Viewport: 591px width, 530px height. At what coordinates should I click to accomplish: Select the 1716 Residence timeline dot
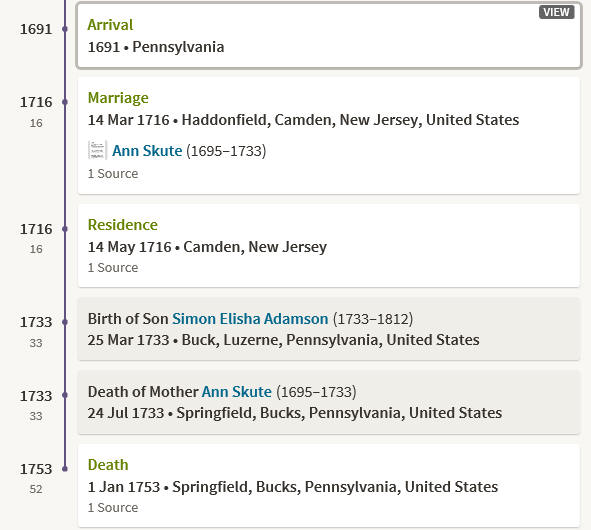(x=65, y=229)
